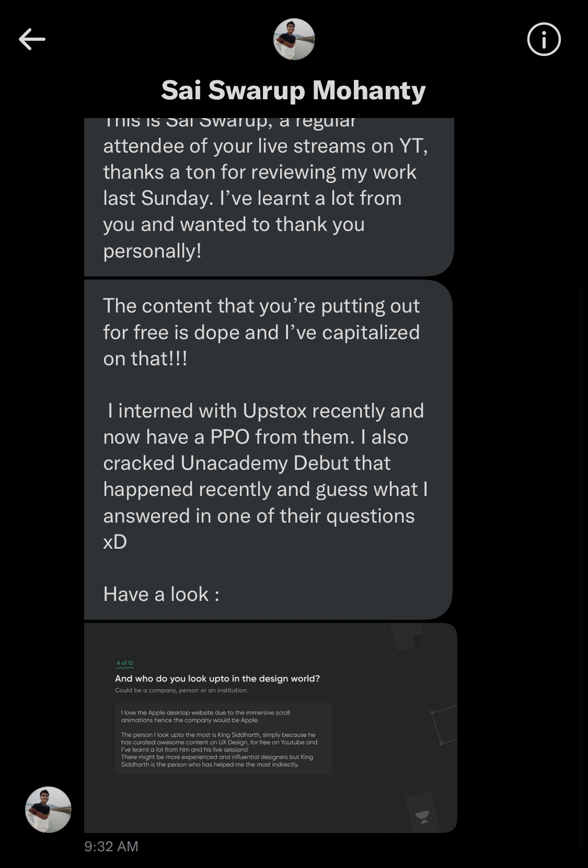Image resolution: width=588 pixels, height=868 pixels.
Task: Tap the "Have a look :" line
Action: tap(162, 594)
